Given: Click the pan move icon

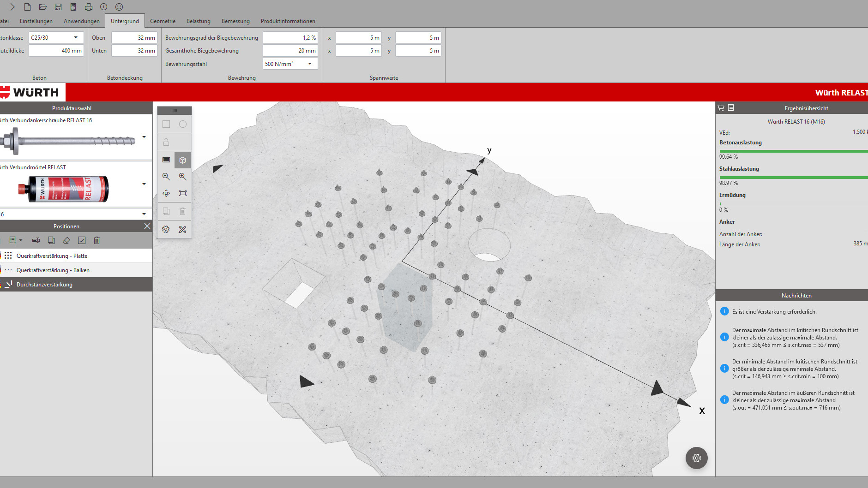Looking at the screenshot, I should click(166, 193).
